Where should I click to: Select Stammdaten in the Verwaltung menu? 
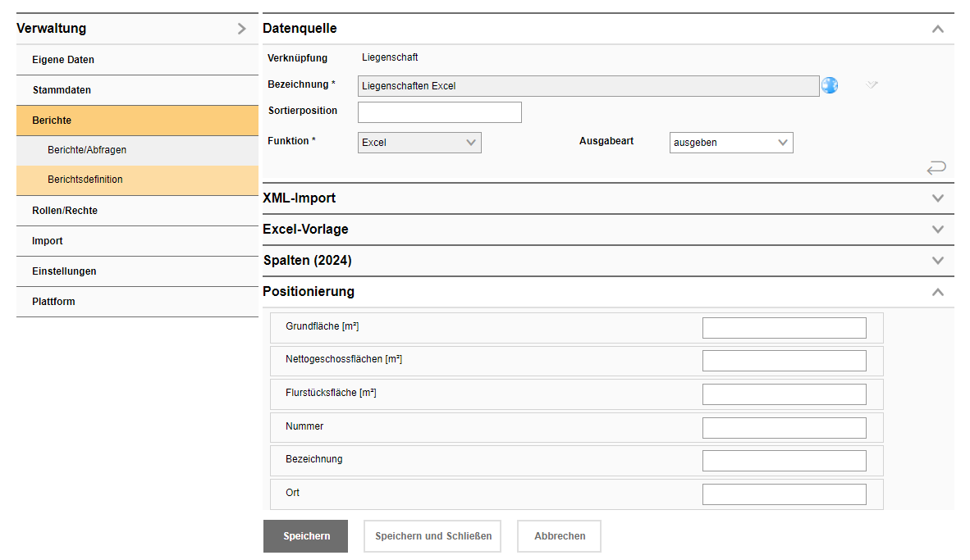click(62, 90)
